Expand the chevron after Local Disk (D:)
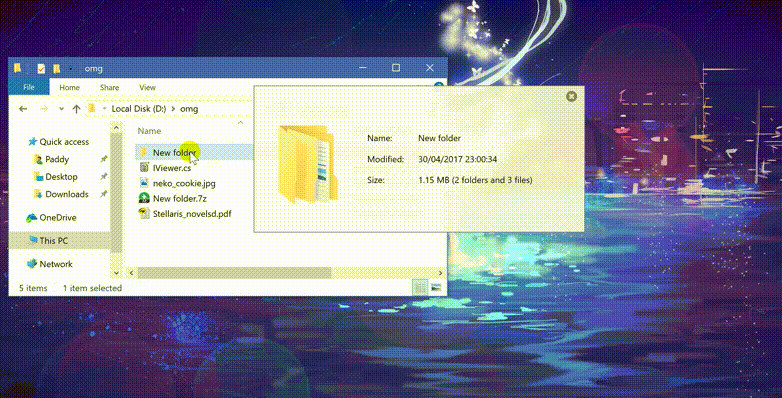This screenshot has width=782, height=398. tap(173, 109)
